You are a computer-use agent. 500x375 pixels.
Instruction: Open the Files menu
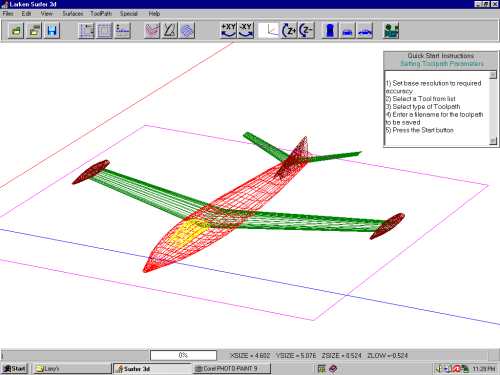coord(8,14)
